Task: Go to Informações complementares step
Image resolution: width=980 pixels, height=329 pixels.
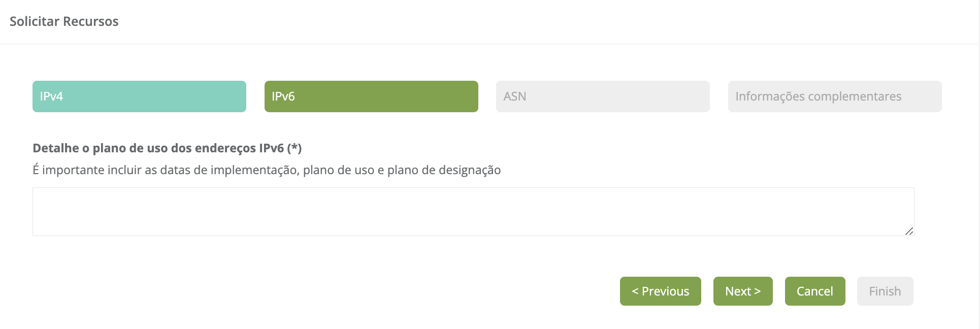Action: pyautogui.click(x=834, y=96)
